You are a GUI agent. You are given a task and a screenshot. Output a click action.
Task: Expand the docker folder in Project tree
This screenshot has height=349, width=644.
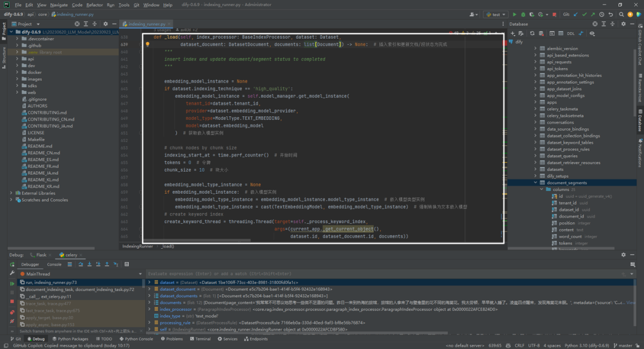[17, 72]
